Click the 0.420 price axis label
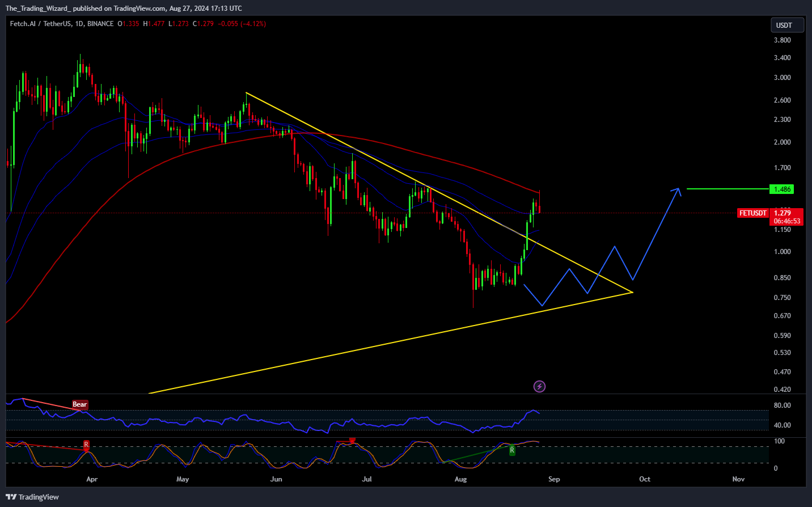The image size is (812, 507). (783, 390)
